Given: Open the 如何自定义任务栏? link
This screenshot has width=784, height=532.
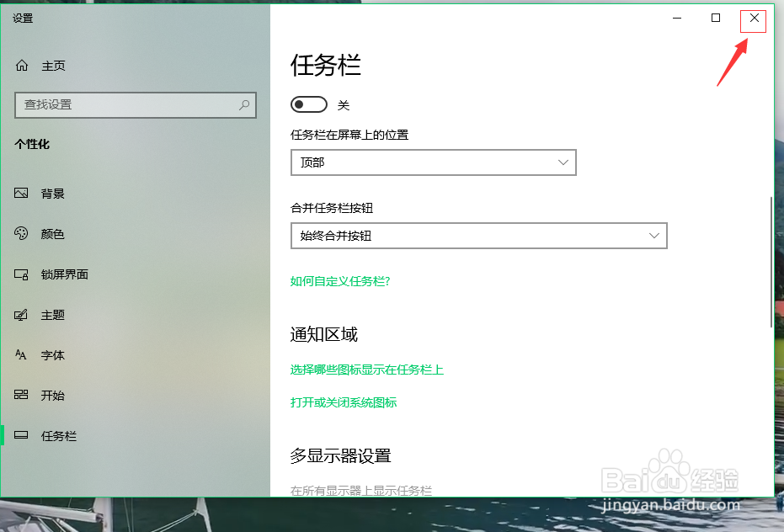Looking at the screenshot, I should tap(340, 281).
